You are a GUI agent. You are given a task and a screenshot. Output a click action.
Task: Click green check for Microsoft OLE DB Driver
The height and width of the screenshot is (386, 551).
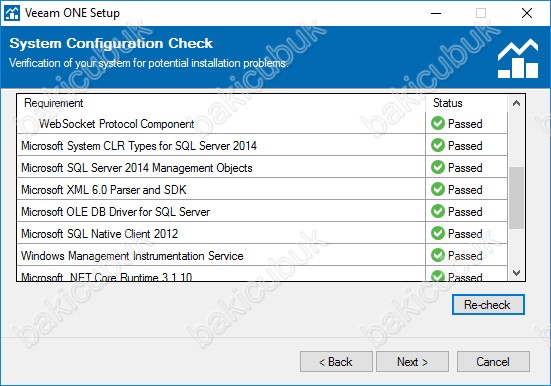point(438,211)
